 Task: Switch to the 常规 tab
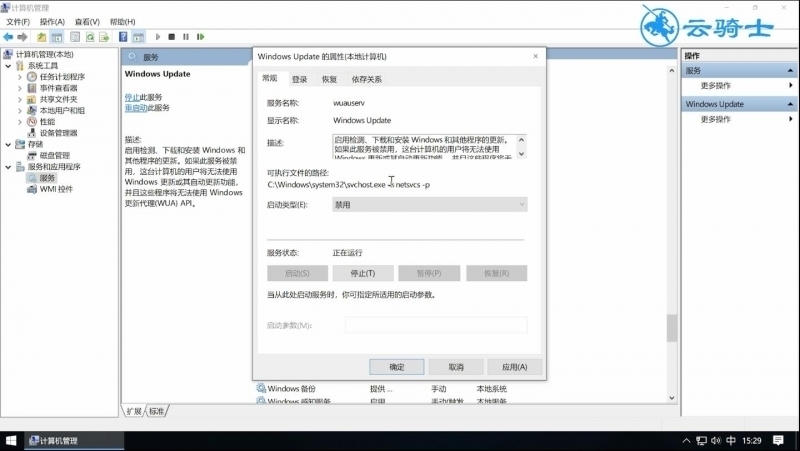(x=269, y=78)
